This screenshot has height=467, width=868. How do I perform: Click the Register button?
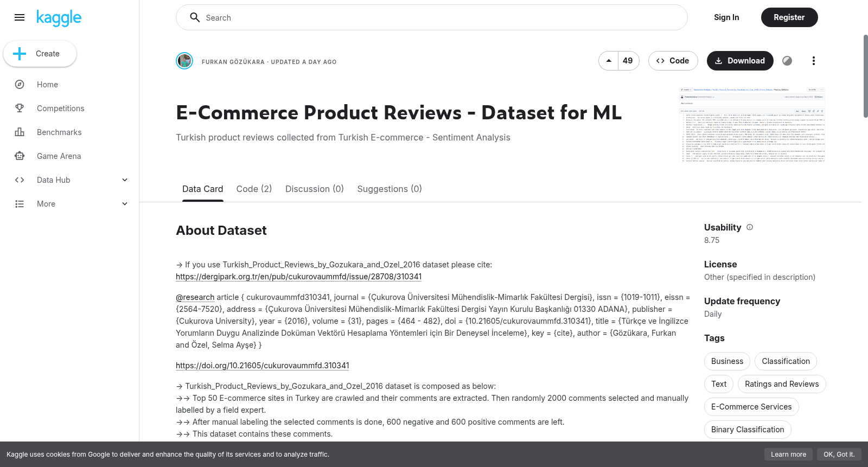[789, 17]
